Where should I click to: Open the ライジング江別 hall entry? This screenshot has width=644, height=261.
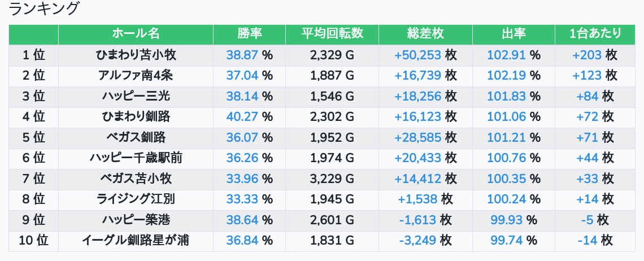[x=136, y=199]
